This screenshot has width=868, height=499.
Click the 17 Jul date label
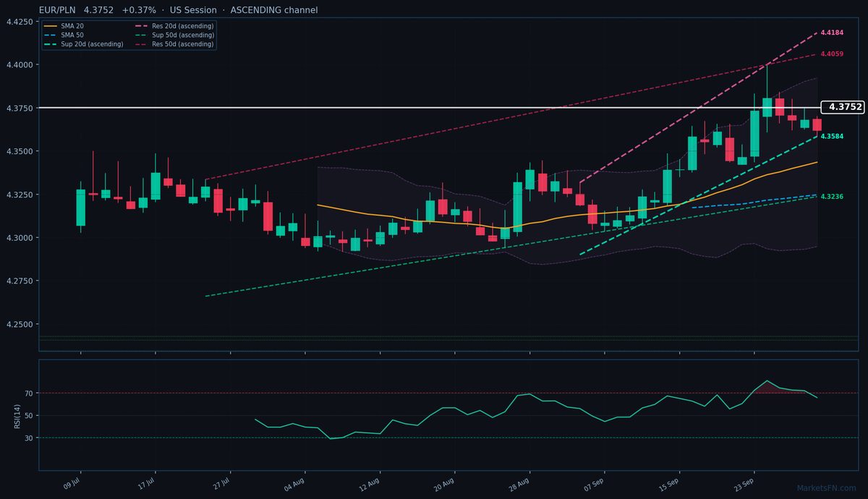(x=146, y=484)
